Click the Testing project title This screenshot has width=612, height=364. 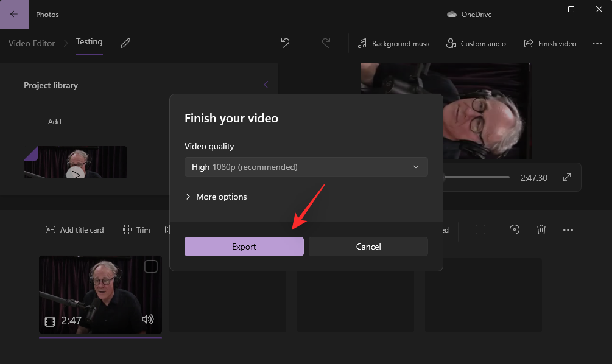89,42
